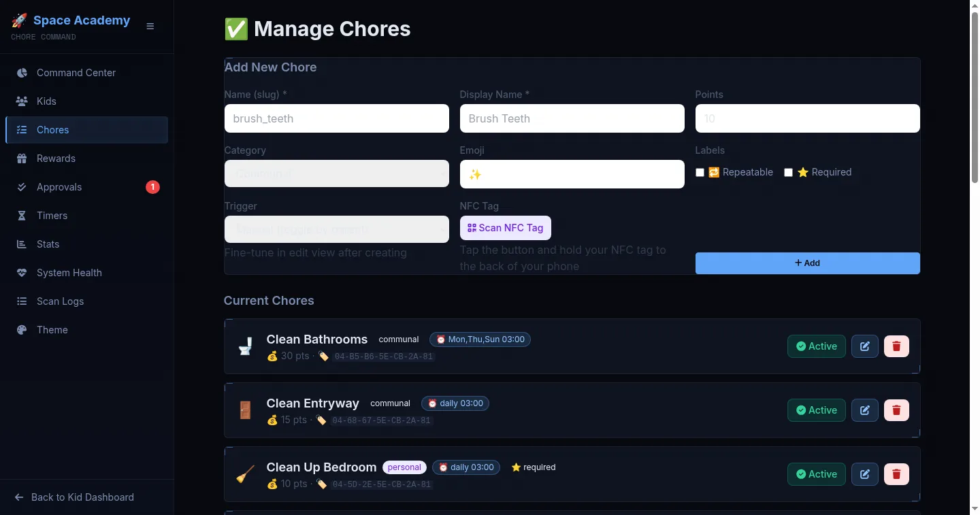Focus the Display Name input field
980x515 pixels.
(x=572, y=118)
